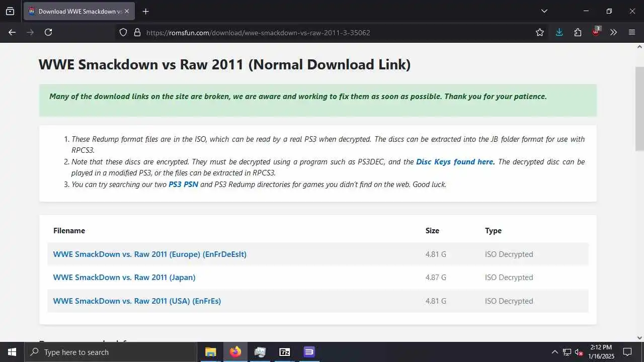Screen dimensions: 644x362
Task: Select ISO Decrypted in the Japan row
Action: coord(509,278)
